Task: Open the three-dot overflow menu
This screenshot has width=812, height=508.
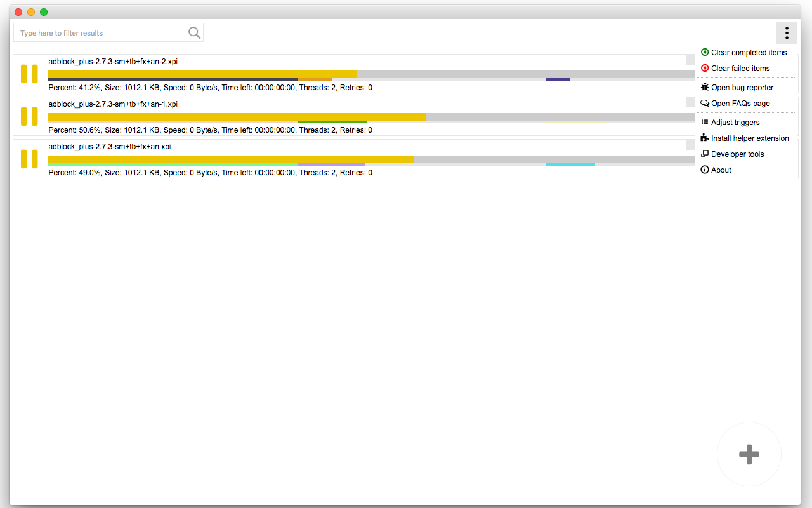Action: [x=787, y=32]
